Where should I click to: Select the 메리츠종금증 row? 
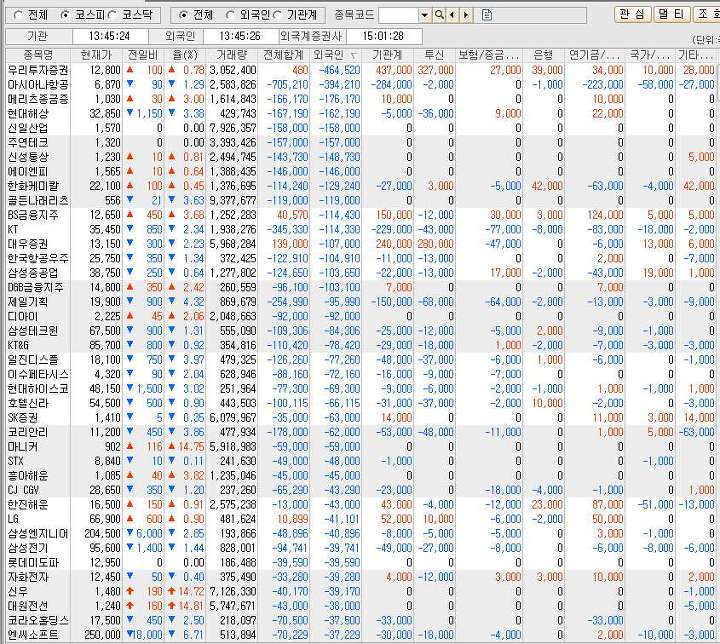363,99
